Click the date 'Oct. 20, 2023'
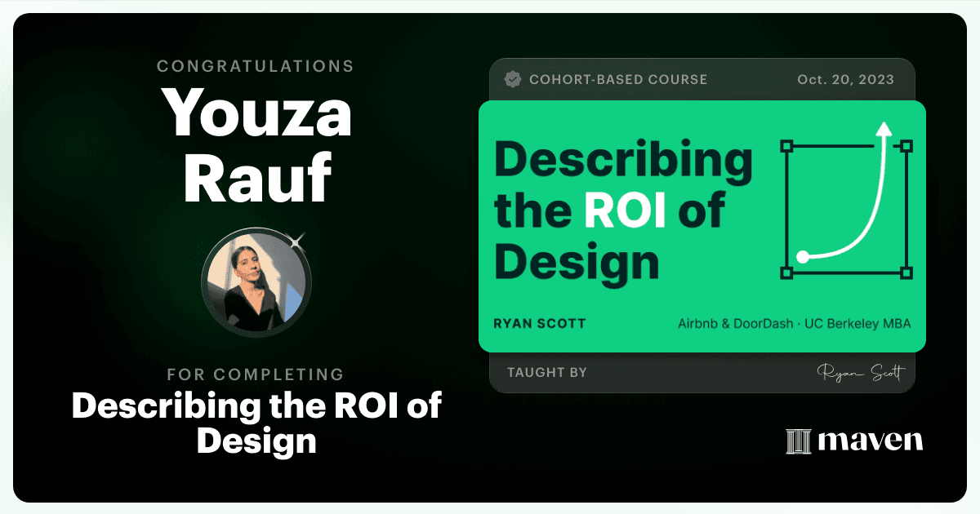980x514 pixels. (845, 80)
